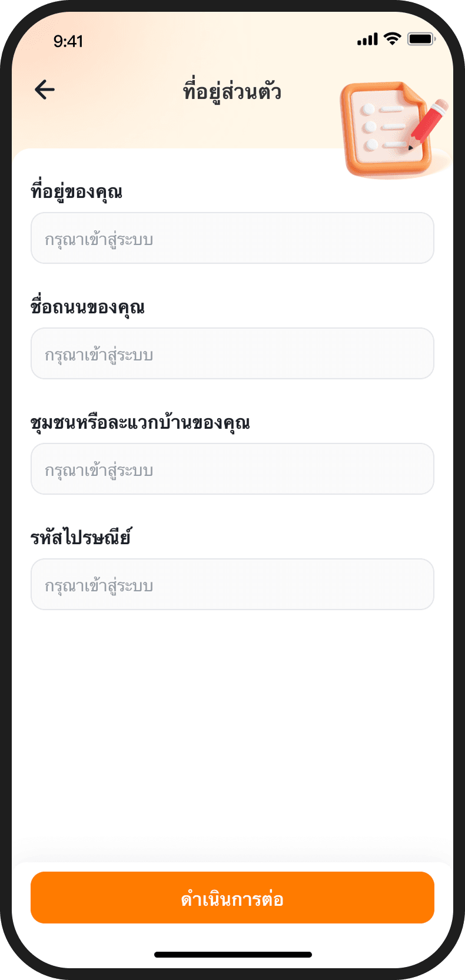Focus the ชื่อถนนของคุณ input field
465x980 pixels.
[232, 353]
